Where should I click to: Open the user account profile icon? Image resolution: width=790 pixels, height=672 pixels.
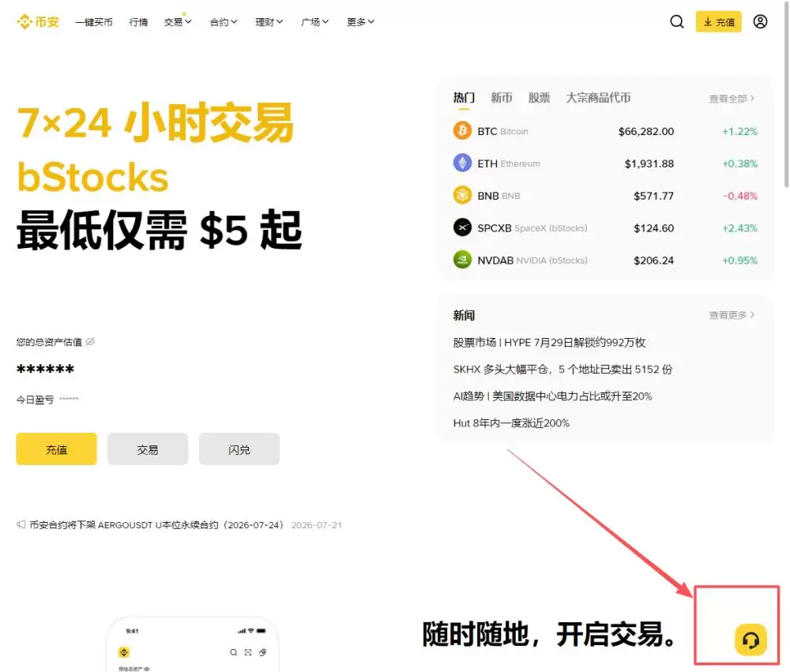(760, 21)
